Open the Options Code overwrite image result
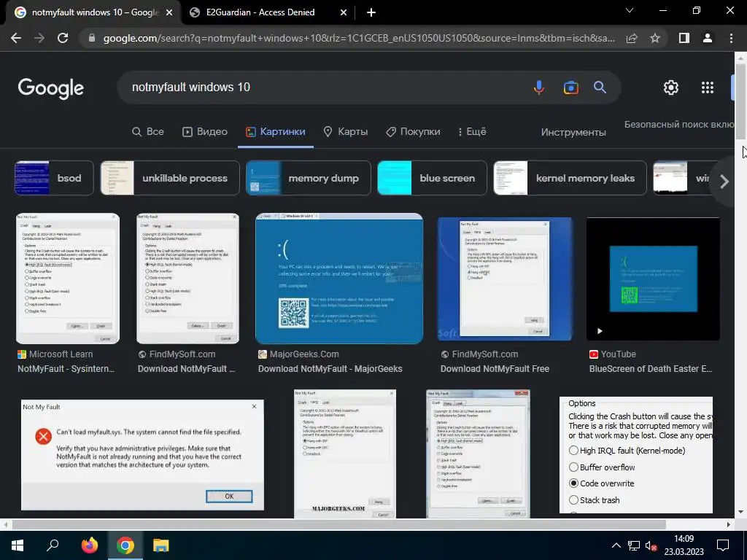 coord(636,455)
